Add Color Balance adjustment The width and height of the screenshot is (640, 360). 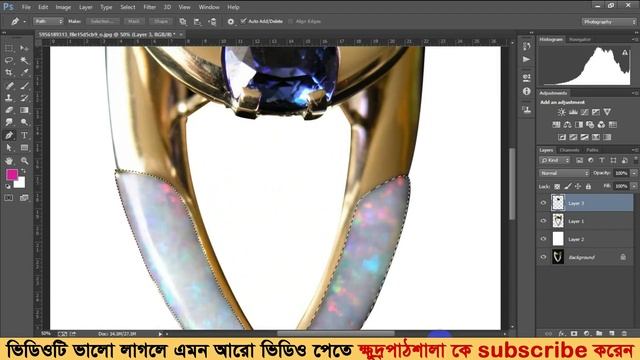tap(567, 124)
